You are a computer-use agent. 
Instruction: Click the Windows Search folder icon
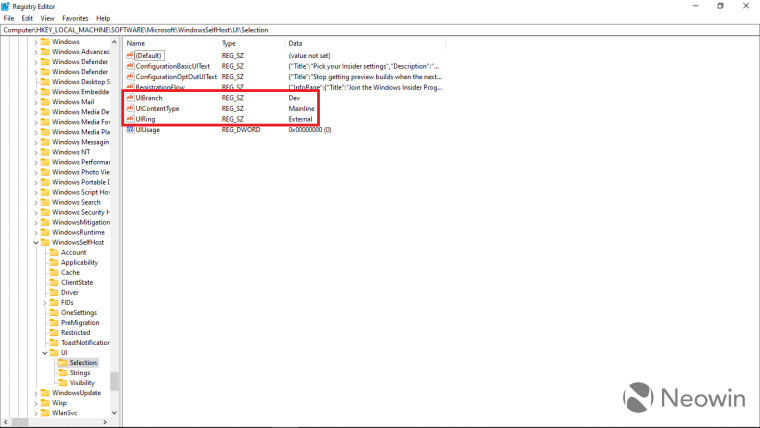[x=45, y=202]
